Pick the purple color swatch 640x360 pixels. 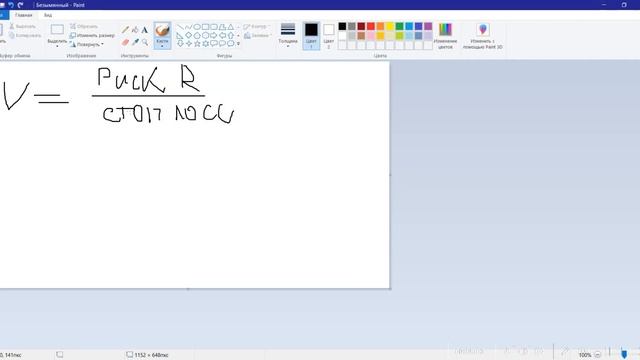pos(428,27)
